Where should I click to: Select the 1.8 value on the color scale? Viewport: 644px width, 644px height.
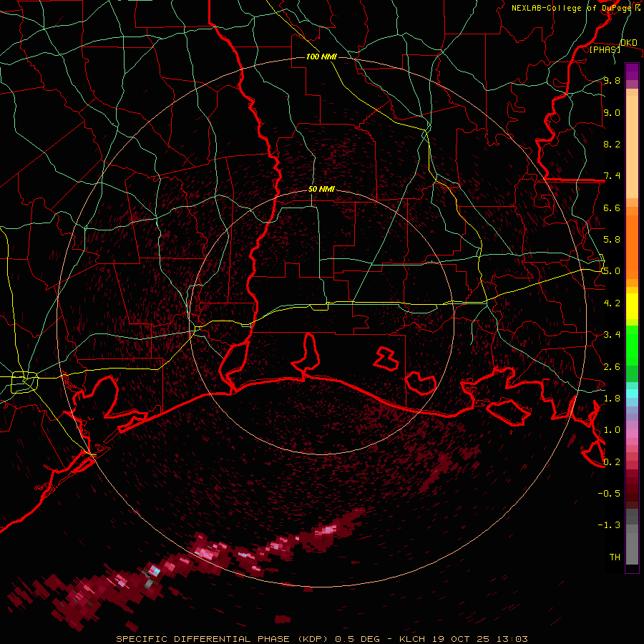(x=612, y=398)
